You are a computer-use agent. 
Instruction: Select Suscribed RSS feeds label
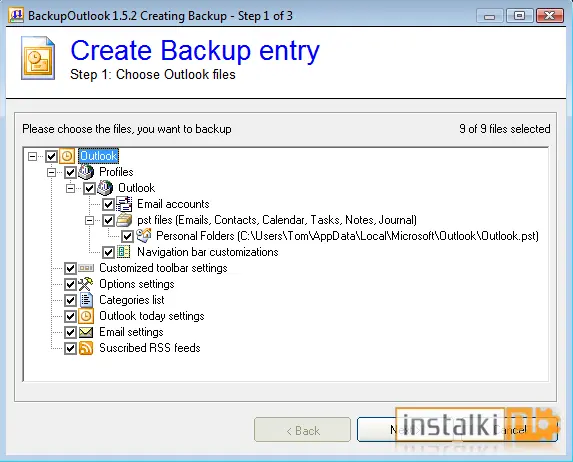coord(150,348)
